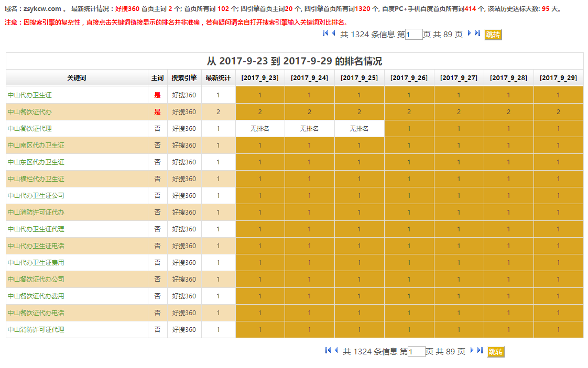Open keyword link 中山代办卫生证

coord(30,95)
